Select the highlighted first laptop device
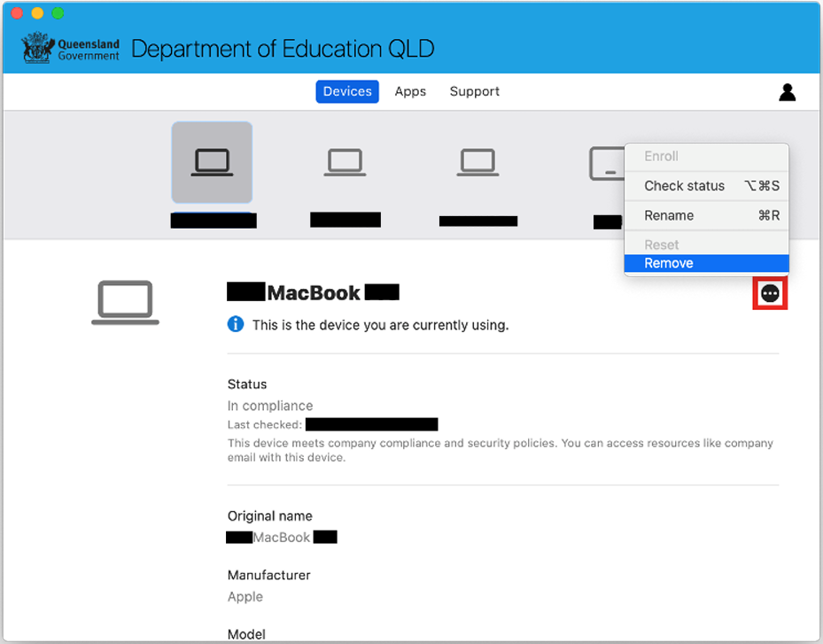Viewport: 823px width, 644px height. [212, 162]
